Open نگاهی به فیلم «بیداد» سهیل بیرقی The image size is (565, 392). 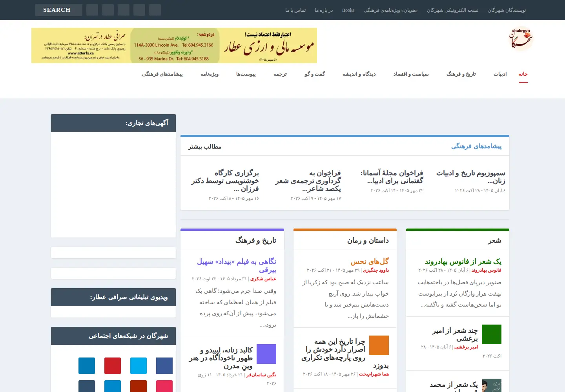[x=237, y=265]
